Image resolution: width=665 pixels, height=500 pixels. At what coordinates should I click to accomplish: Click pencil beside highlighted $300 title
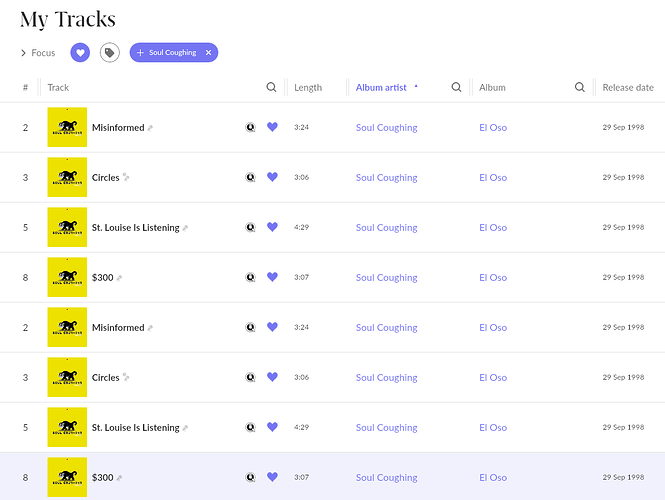(119, 478)
